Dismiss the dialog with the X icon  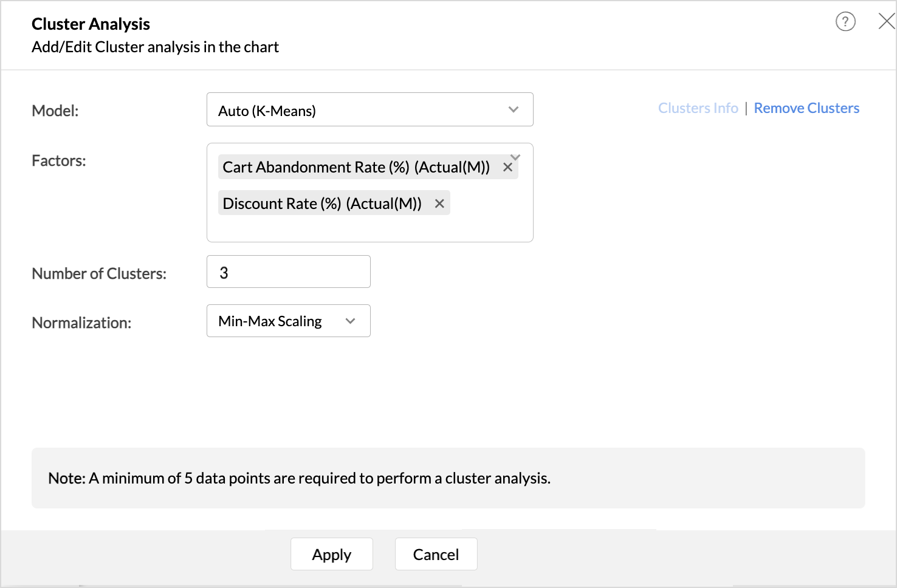coord(886,21)
